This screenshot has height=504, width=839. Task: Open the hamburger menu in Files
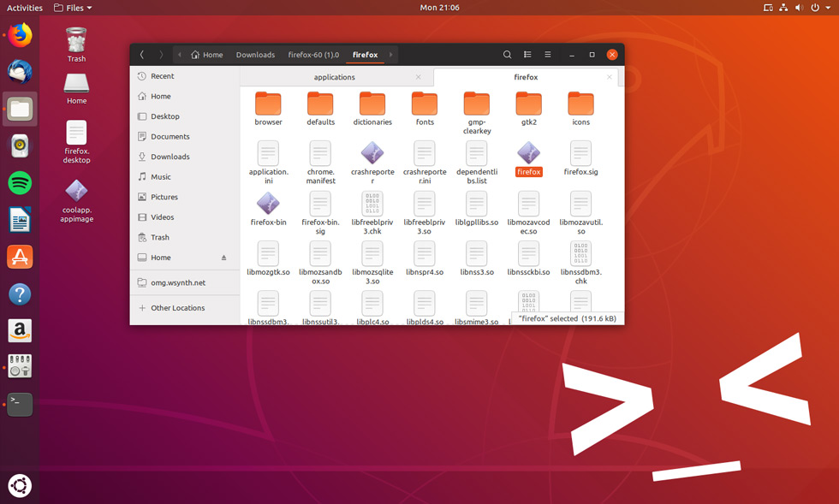tap(547, 55)
